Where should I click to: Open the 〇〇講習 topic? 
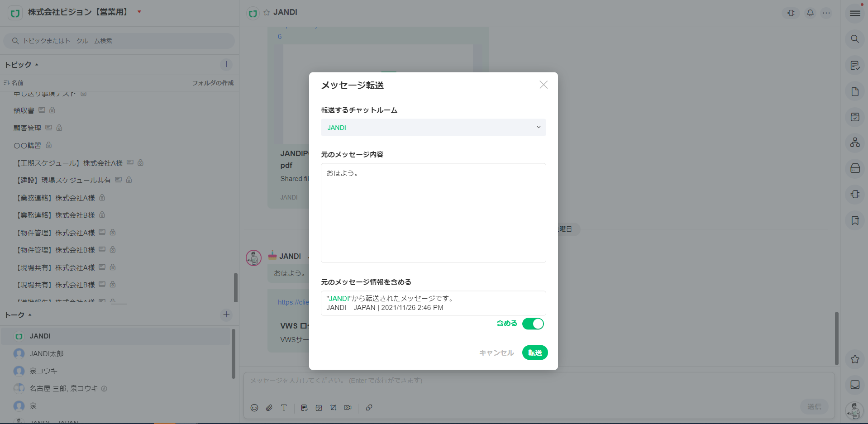(x=27, y=145)
